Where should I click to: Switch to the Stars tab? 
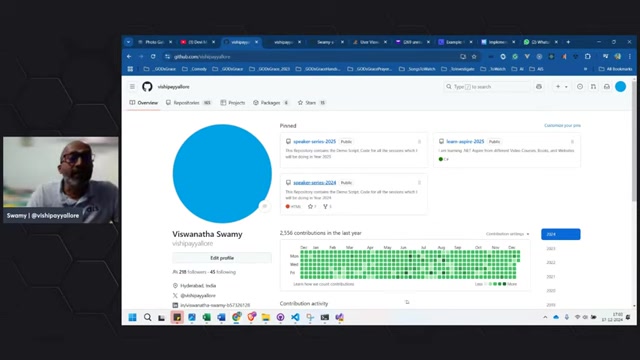311,103
